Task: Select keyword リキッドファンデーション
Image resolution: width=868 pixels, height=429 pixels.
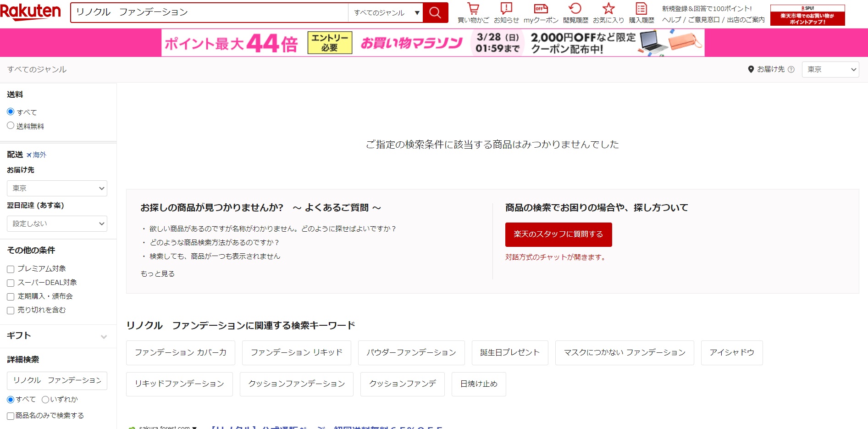Action: pyautogui.click(x=179, y=384)
